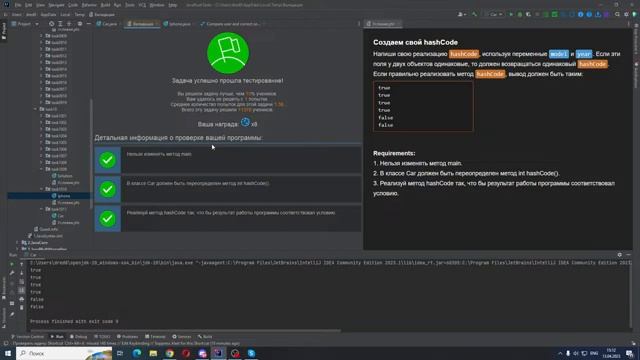Open Problems tool window in bottom bar
The width and height of the screenshot is (640, 360).
pos(127,337)
